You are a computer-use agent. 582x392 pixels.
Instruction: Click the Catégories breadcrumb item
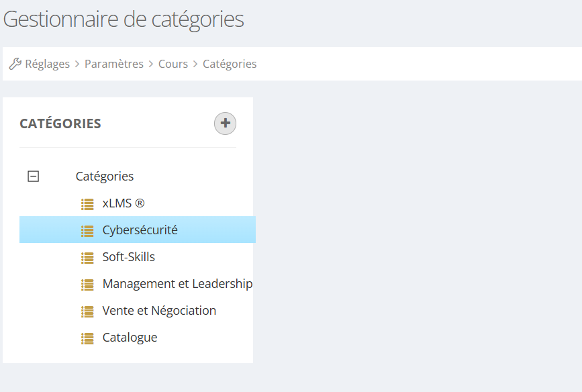(x=230, y=64)
